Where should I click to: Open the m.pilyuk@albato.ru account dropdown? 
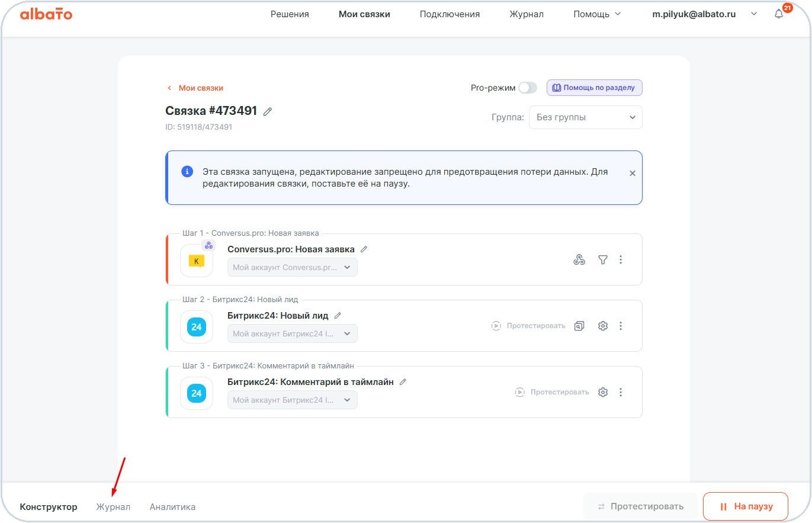pyautogui.click(x=704, y=14)
